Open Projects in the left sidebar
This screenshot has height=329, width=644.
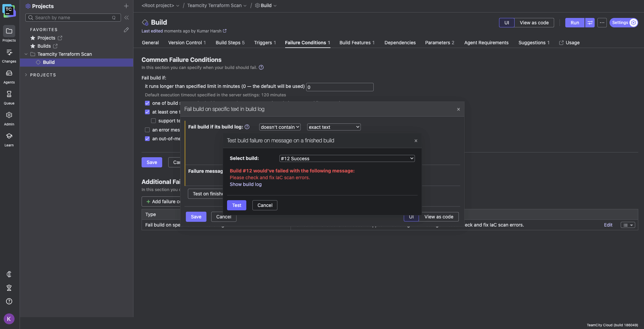9,34
